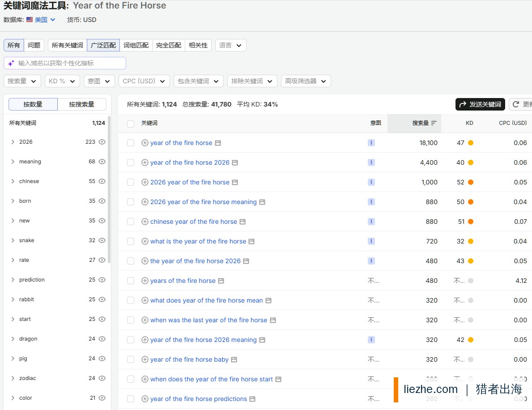This screenshot has height=410, width=532.
Task: Switch grouping to 按数量 by number
Action: click(33, 104)
